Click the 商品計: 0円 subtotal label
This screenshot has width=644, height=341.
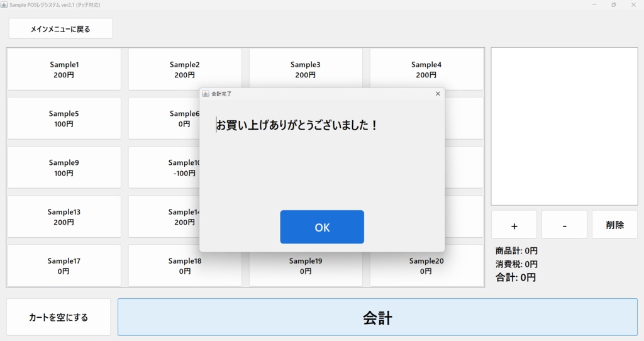click(516, 250)
